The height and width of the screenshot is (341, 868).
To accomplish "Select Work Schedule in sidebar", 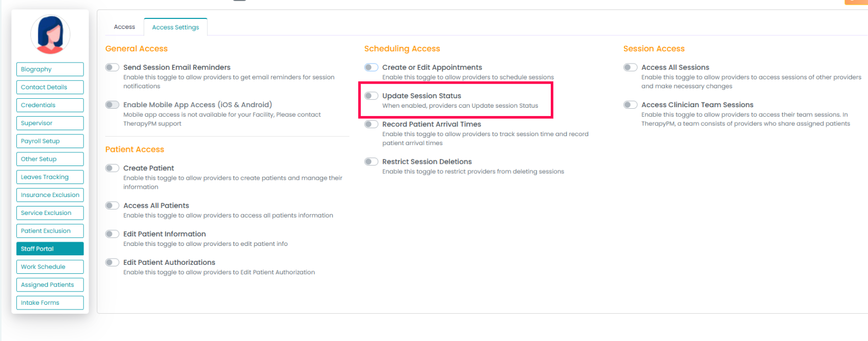I will (x=50, y=267).
